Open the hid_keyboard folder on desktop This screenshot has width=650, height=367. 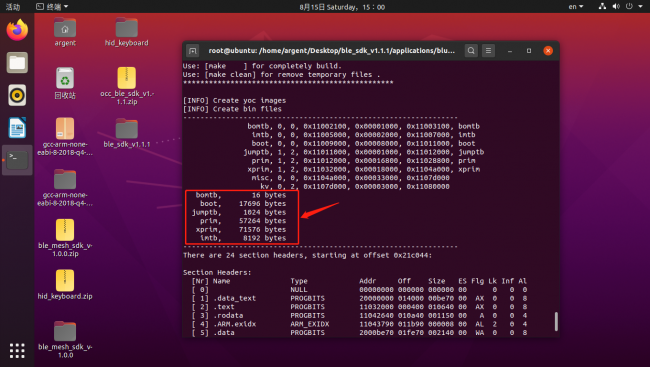(x=126, y=32)
